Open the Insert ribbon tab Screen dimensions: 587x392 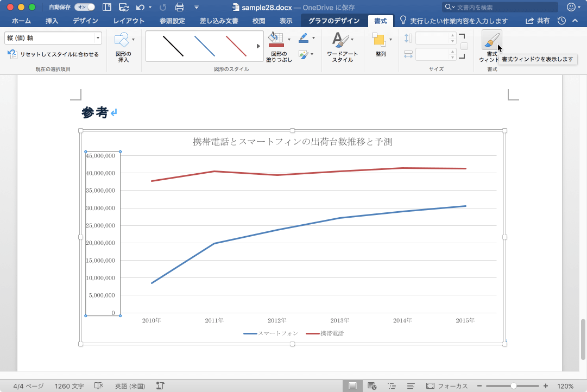point(52,21)
